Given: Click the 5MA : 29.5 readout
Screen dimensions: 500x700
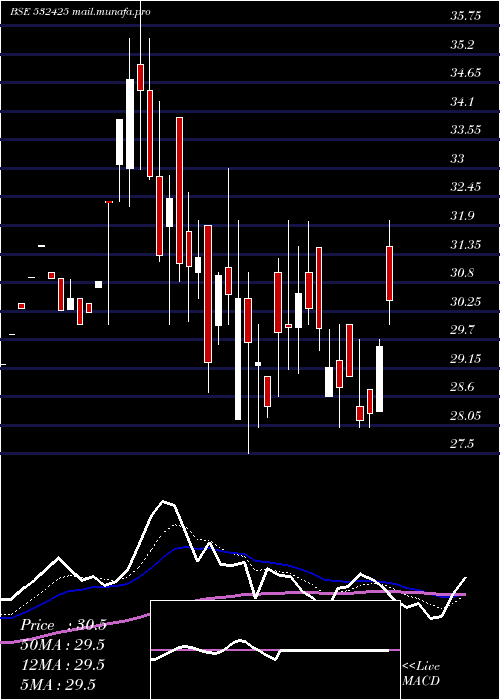Looking at the screenshot, I should click(x=58, y=684).
